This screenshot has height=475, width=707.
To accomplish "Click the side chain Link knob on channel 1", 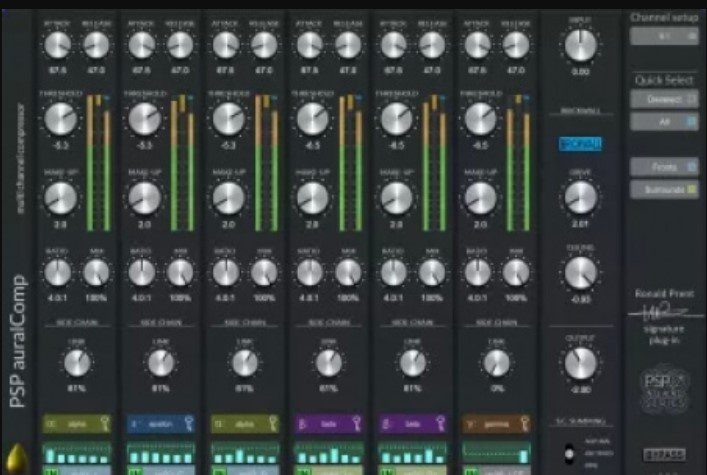I will click(77, 363).
